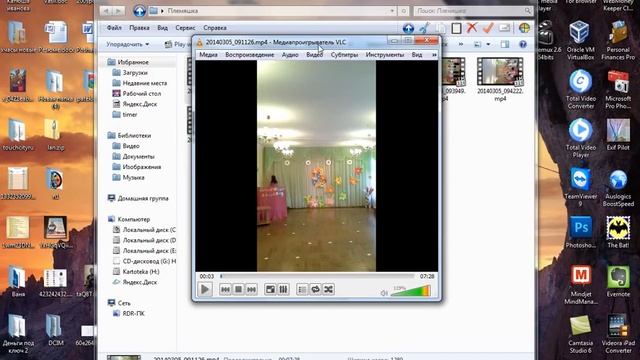Mute audio via VLC speaker icon
The image size is (640, 360).
click(384, 293)
